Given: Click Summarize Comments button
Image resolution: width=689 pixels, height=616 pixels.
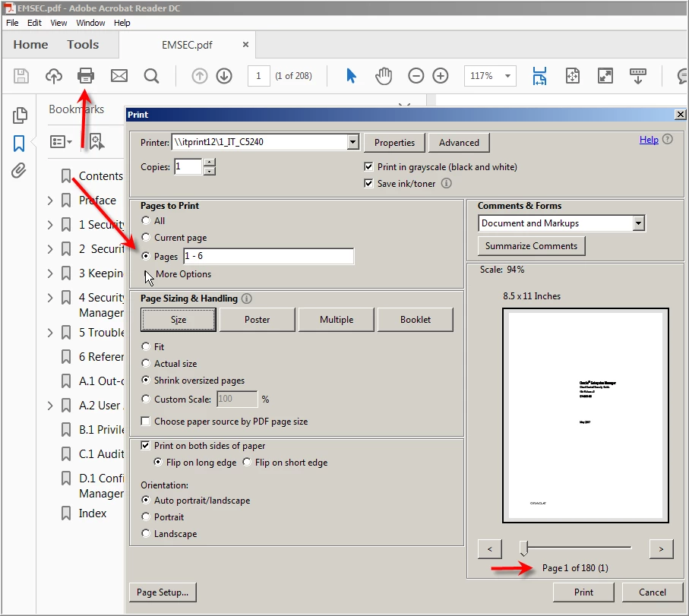Looking at the screenshot, I should [531, 246].
